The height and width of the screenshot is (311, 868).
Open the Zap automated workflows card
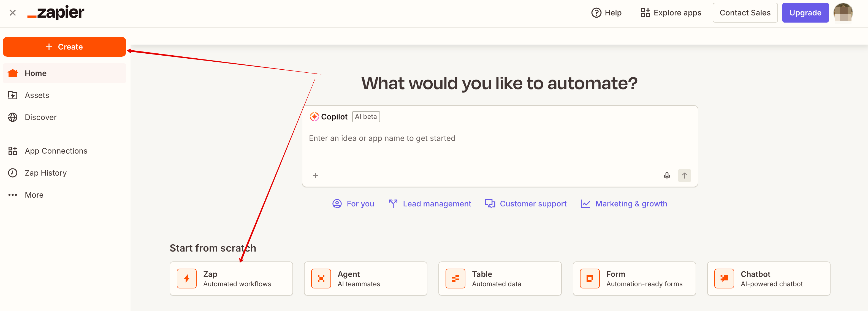click(x=231, y=279)
